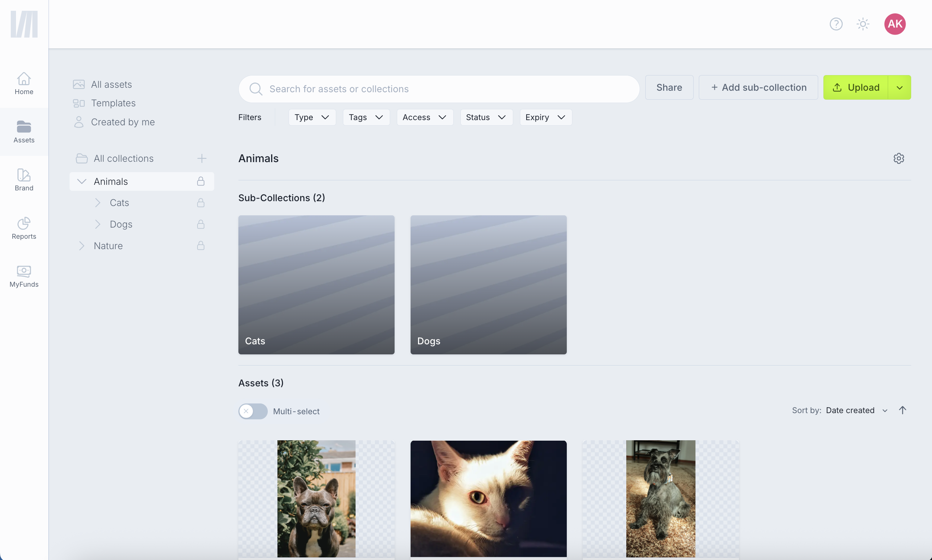Image resolution: width=932 pixels, height=560 pixels.
Task: Open the Type filter dropdown
Action: (x=312, y=118)
